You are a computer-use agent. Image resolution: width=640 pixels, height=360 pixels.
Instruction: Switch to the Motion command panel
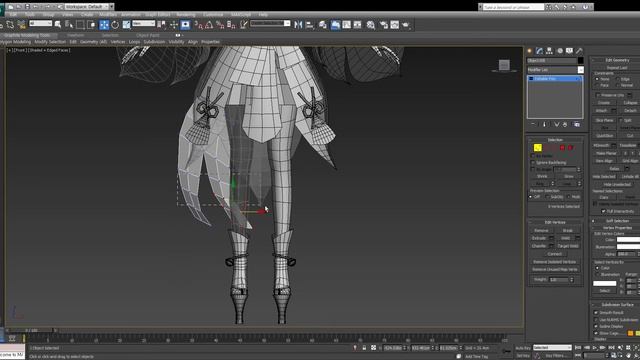point(560,51)
